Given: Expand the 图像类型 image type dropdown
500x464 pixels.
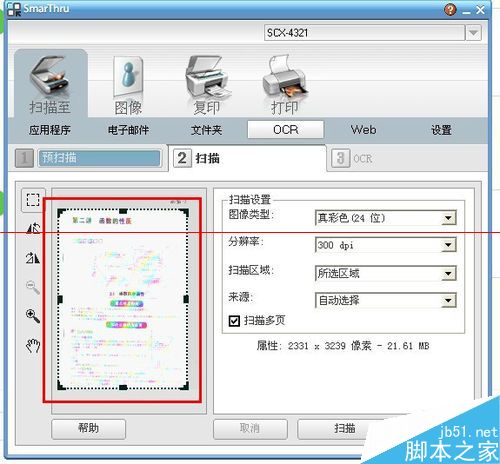Looking at the screenshot, I should click(x=448, y=218).
